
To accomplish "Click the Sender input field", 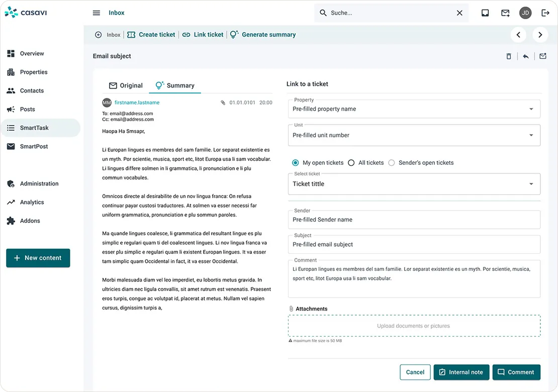I will click(x=414, y=220).
